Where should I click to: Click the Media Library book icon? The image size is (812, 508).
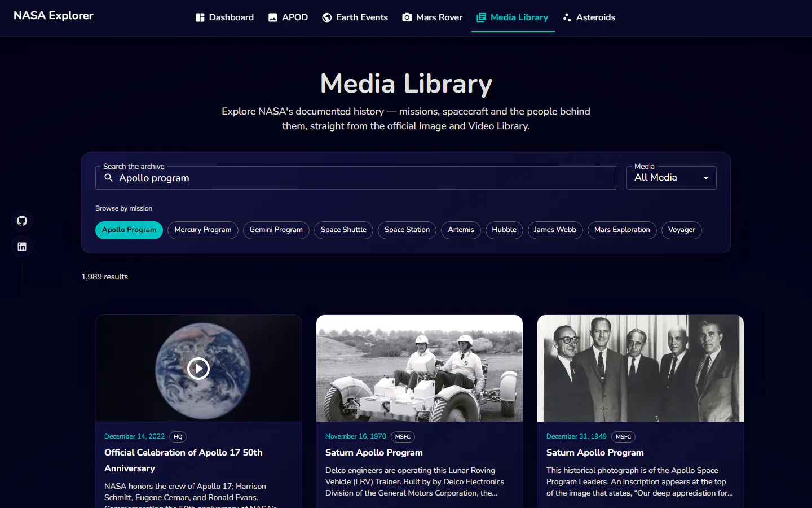[481, 17]
